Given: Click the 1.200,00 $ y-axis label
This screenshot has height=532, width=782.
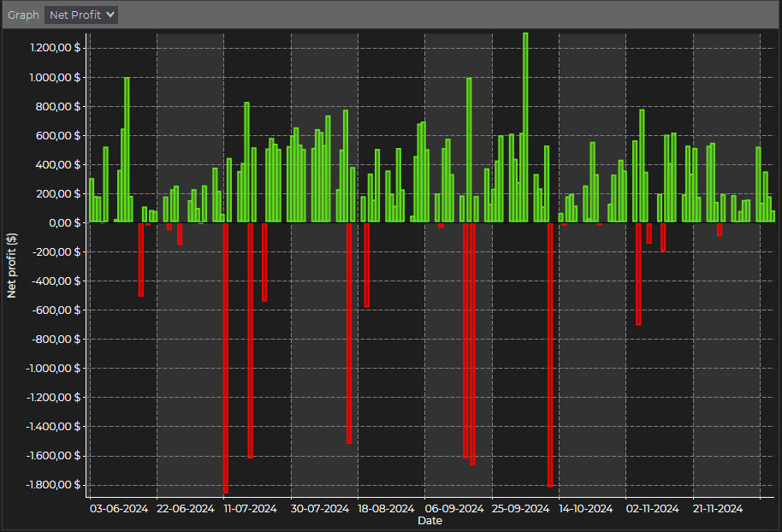Looking at the screenshot, I should point(55,48).
